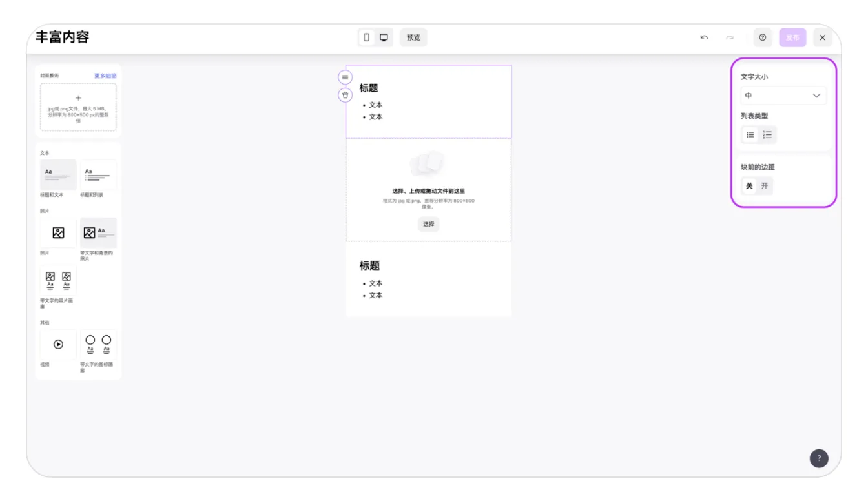Add the 标题和文本 block template
The image size is (868, 501).
point(58,175)
